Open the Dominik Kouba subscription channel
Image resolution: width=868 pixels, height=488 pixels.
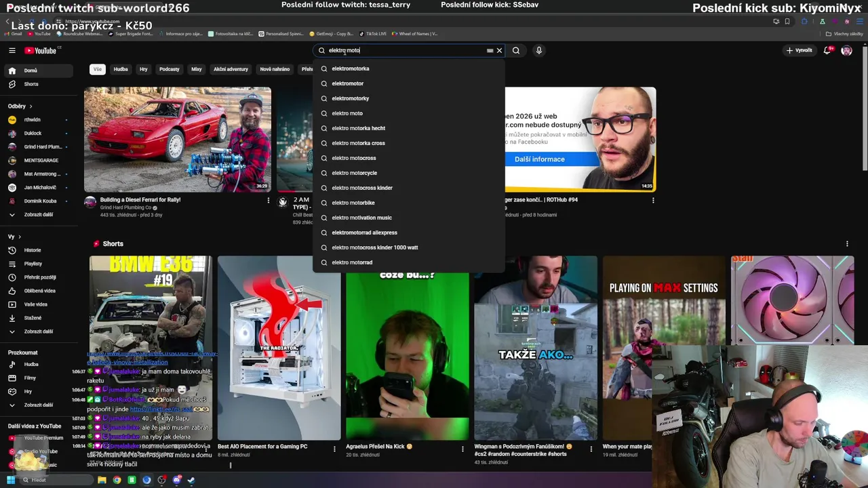tap(39, 201)
